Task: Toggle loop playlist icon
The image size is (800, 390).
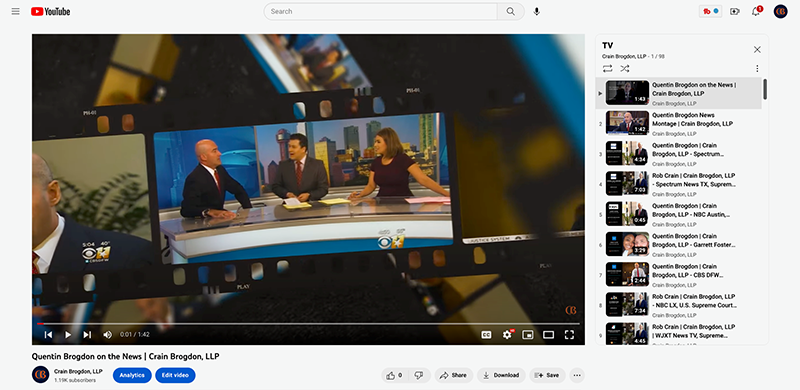Action: click(607, 68)
